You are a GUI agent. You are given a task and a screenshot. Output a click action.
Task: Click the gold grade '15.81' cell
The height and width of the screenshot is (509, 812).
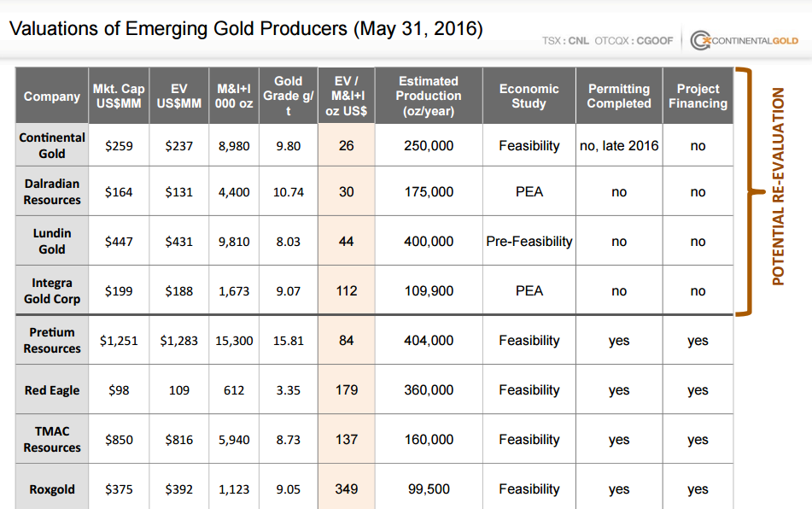(x=288, y=341)
